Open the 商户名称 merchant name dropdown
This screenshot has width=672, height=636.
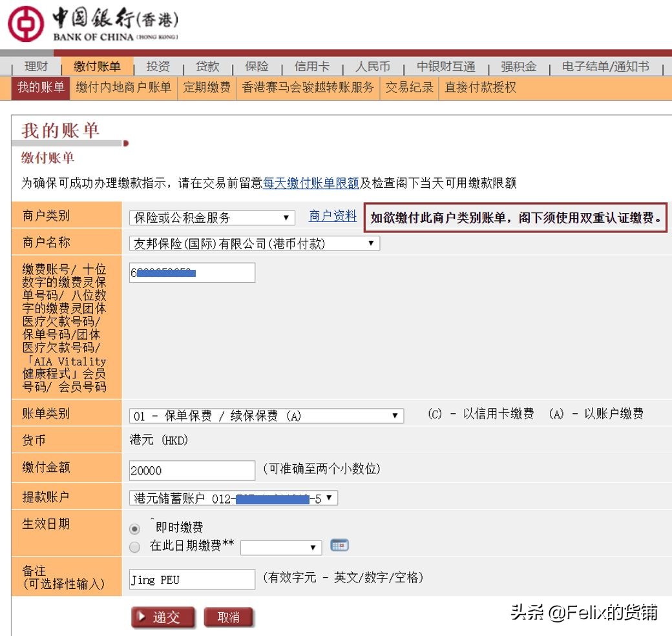tap(370, 243)
